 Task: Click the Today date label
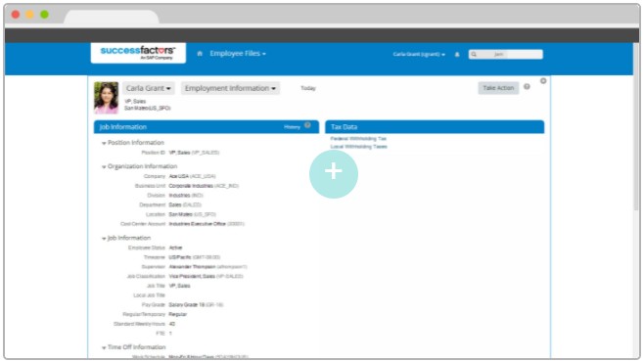coord(308,88)
